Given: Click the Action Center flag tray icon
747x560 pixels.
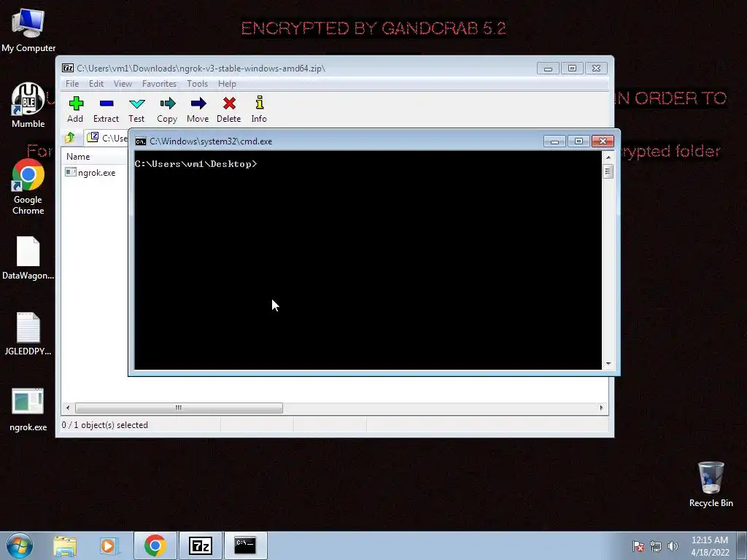Looking at the screenshot, I should click(638, 547).
